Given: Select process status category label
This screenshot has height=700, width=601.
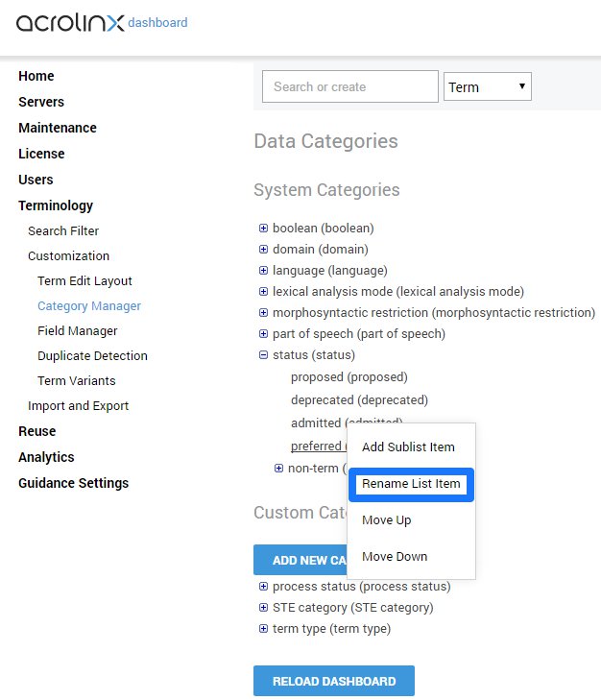Looking at the screenshot, I should coord(362,587).
